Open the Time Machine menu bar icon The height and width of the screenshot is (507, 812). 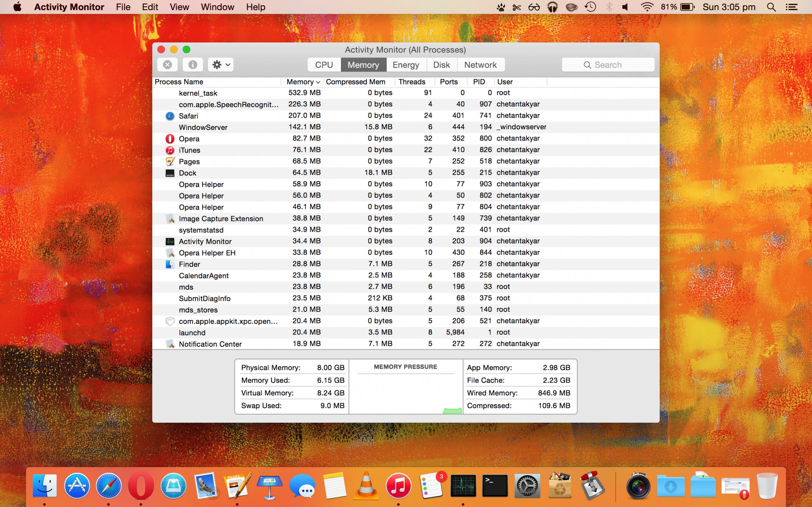pos(590,7)
